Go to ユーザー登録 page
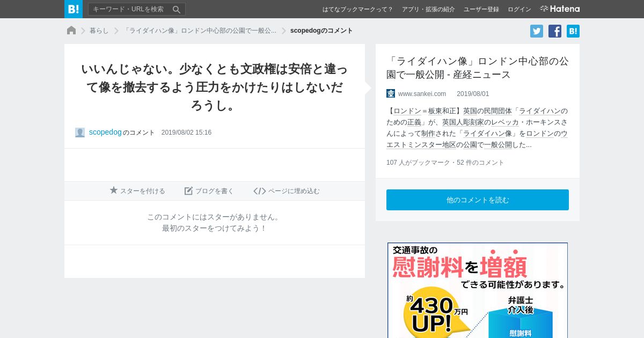Viewport: 644px width, 338px height. point(481,9)
